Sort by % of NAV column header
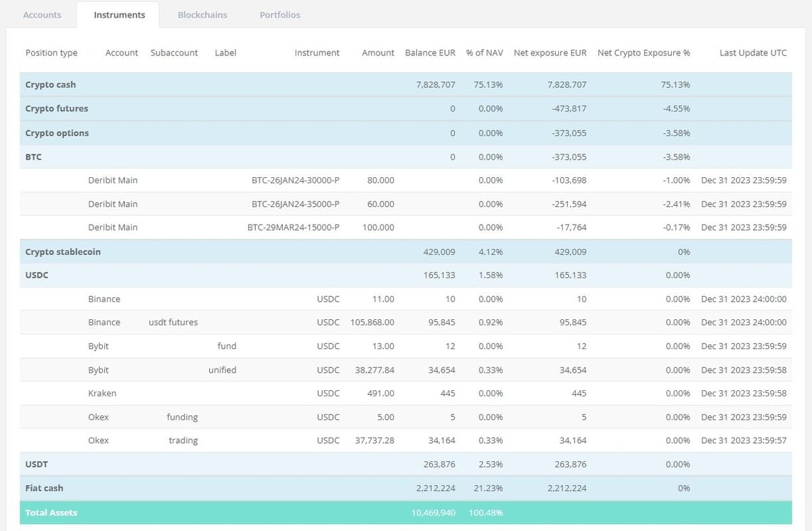Screen dimensions: 812x531 pos(484,53)
